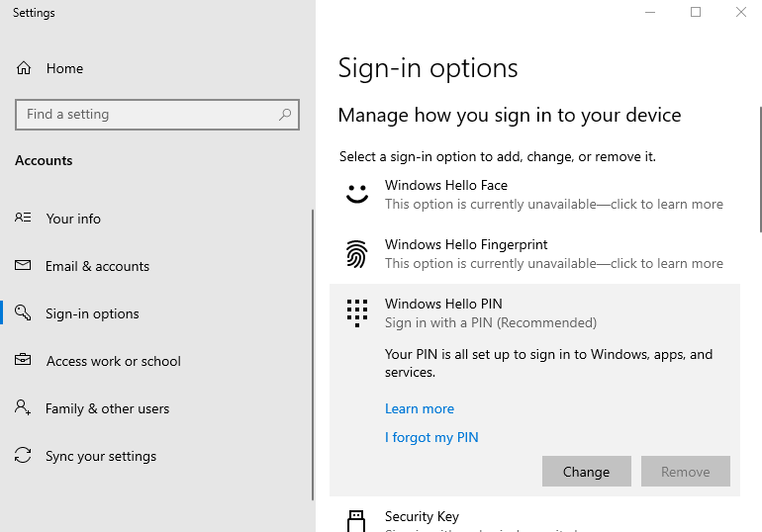This screenshot has height=532, width=762.
Task: Click the Learn more link
Action: tap(420, 408)
